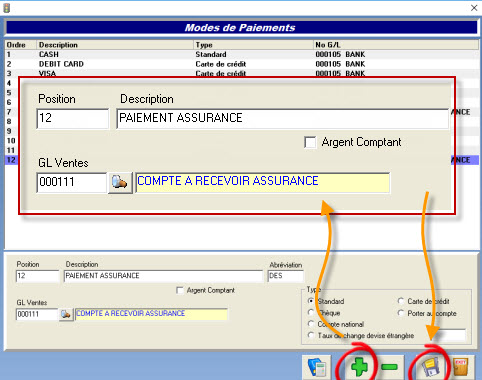Close the Modes de Paiements window
Screen dimensions: 482x380
click(x=474, y=8)
